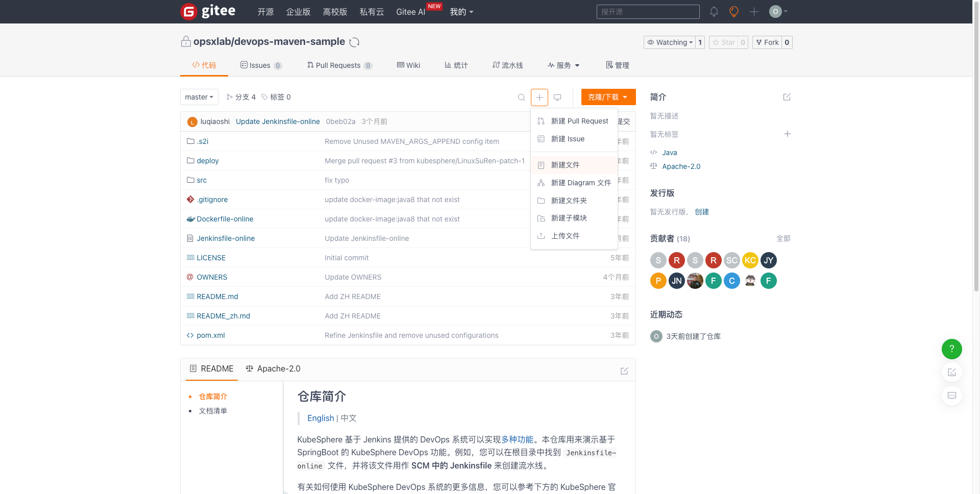The image size is (980, 494).
Task: Expand the master branch selector
Action: coord(199,97)
